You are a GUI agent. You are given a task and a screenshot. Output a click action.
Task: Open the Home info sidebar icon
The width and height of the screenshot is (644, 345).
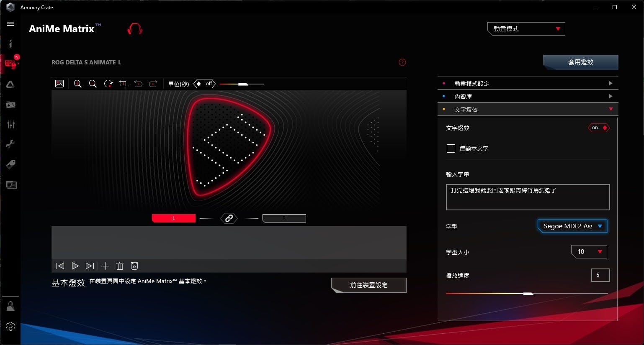point(10,43)
